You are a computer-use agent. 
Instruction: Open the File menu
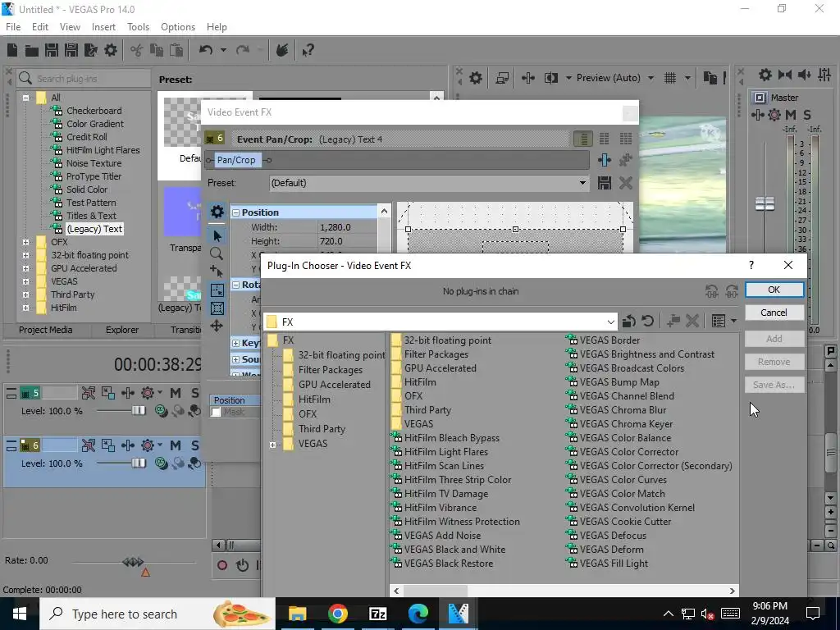(x=13, y=27)
